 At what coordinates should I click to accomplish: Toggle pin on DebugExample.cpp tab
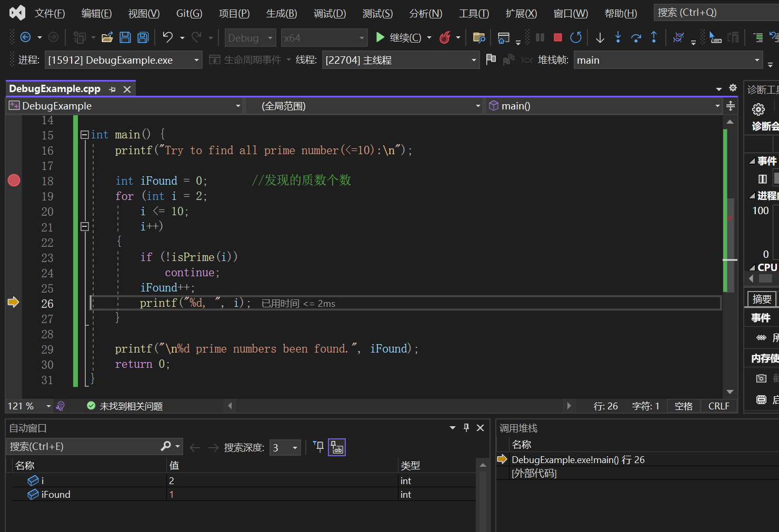click(112, 89)
